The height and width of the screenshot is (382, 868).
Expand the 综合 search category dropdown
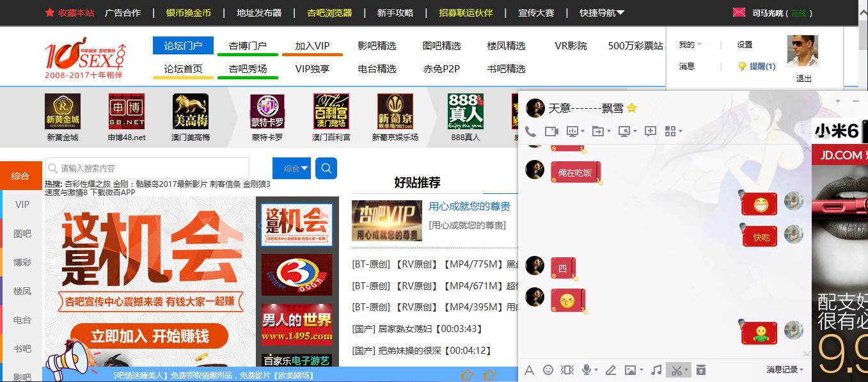click(292, 168)
